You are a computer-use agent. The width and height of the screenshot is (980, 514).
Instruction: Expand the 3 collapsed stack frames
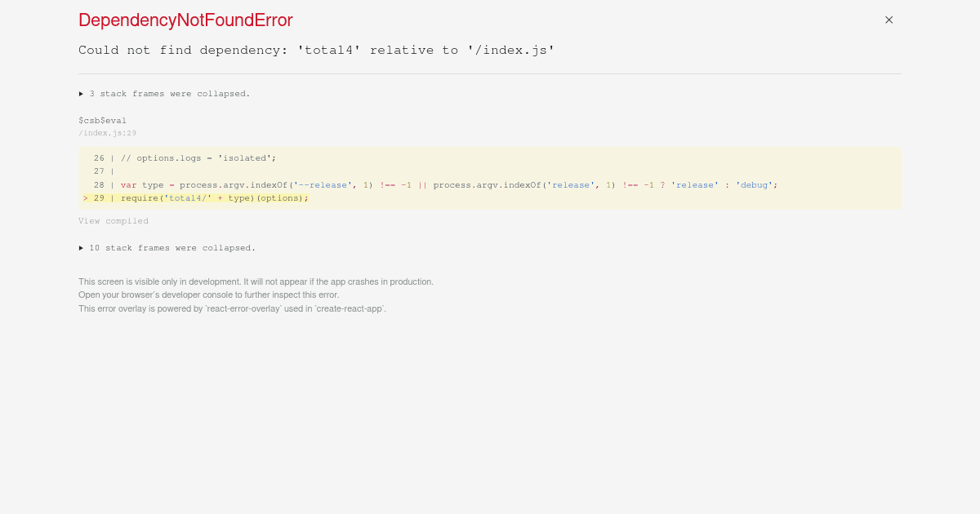tap(169, 94)
